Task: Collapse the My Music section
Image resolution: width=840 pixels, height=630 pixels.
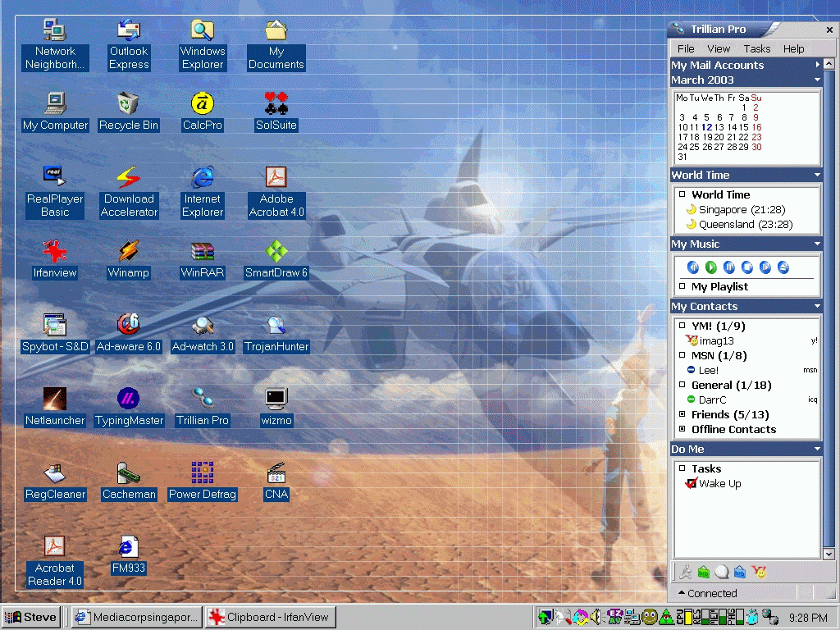Action: click(x=817, y=244)
